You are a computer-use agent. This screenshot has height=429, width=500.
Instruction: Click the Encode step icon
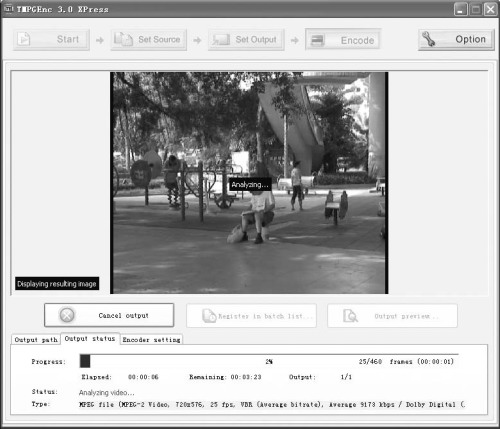[x=317, y=40]
